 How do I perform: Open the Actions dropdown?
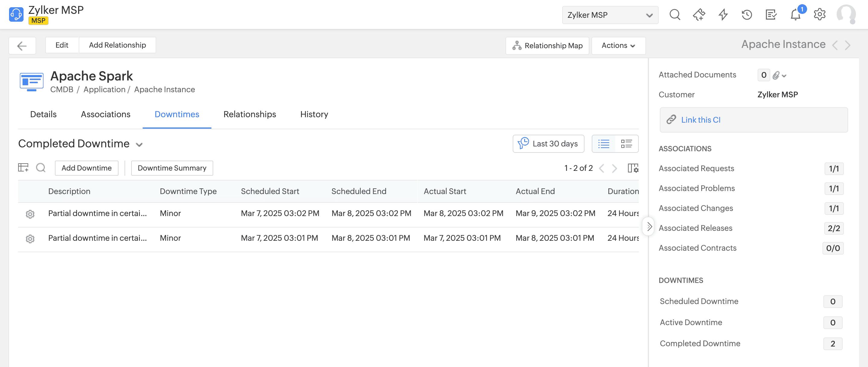[x=618, y=45]
